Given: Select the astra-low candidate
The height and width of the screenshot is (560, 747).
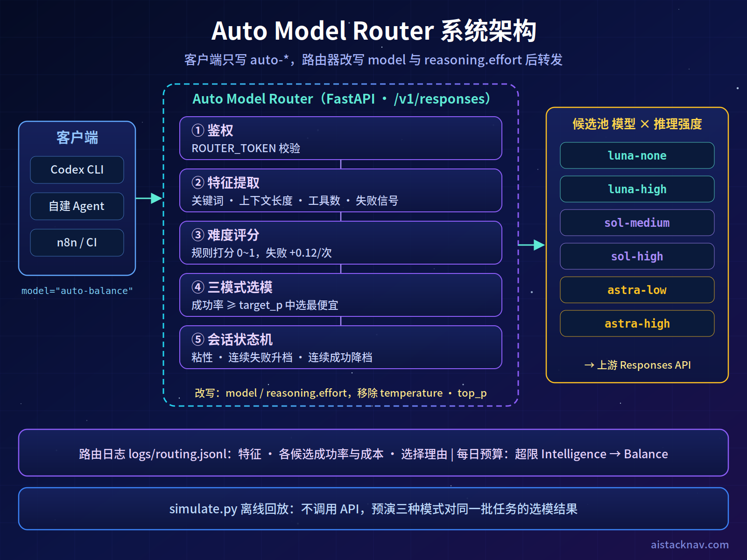Looking at the screenshot, I should (x=637, y=290).
